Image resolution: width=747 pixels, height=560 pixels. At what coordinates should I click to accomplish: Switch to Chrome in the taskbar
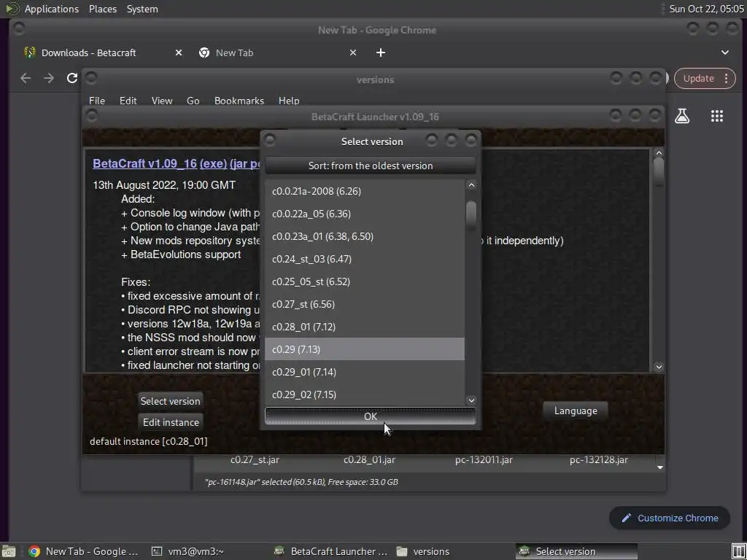point(84,551)
